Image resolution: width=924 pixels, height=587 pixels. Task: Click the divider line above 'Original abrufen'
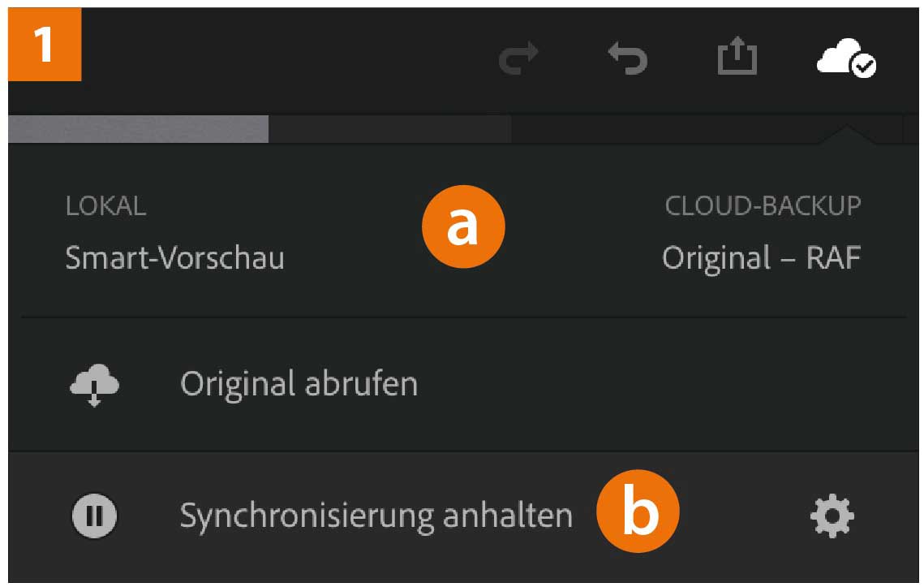tap(462, 316)
